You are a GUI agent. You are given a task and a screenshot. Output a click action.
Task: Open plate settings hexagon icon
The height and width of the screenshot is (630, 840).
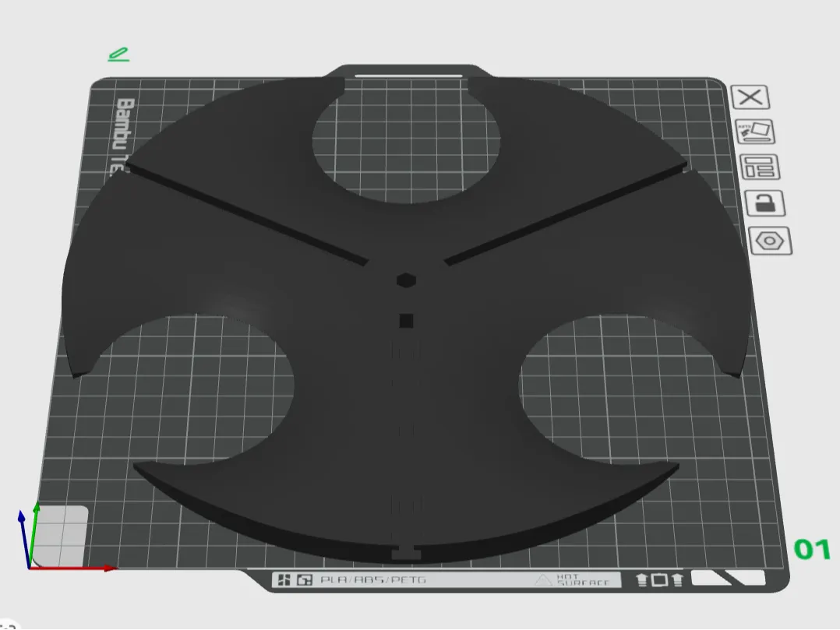[770, 241]
